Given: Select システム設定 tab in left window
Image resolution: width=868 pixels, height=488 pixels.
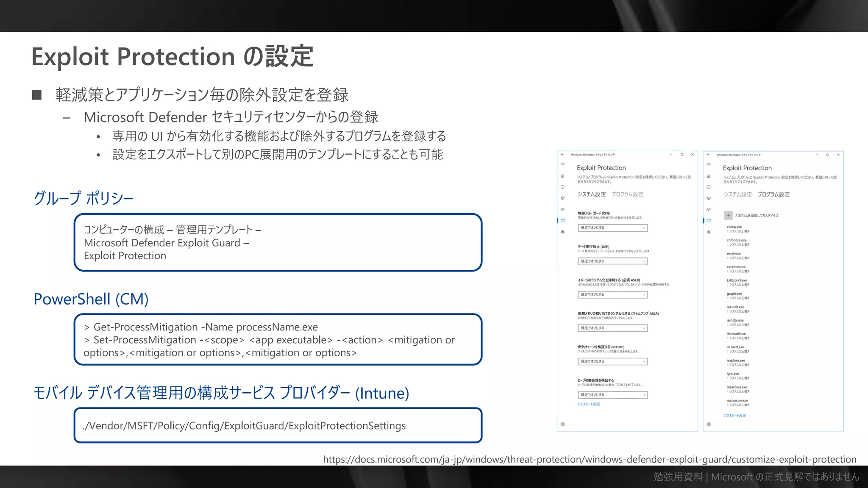Looking at the screenshot, I should tap(592, 194).
